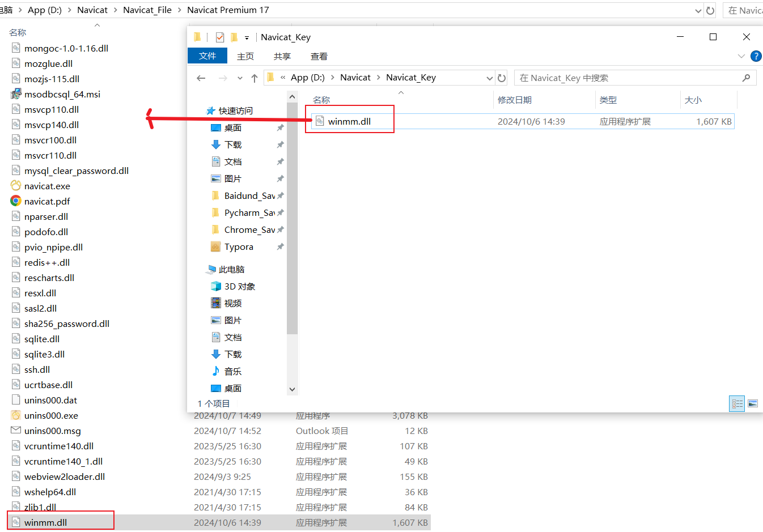Open the customize quick access toolbar dropdown
Screen dimensions: 763x532
(247, 38)
